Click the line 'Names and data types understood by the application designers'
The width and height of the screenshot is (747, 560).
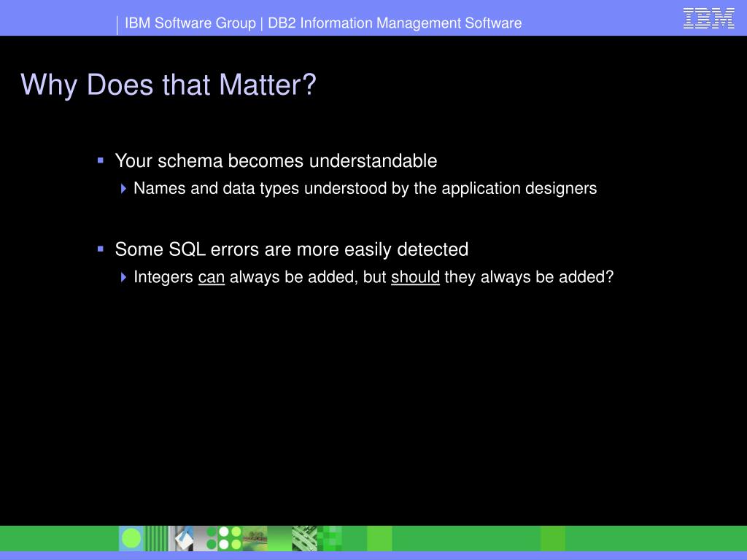pyautogui.click(x=365, y=189)
